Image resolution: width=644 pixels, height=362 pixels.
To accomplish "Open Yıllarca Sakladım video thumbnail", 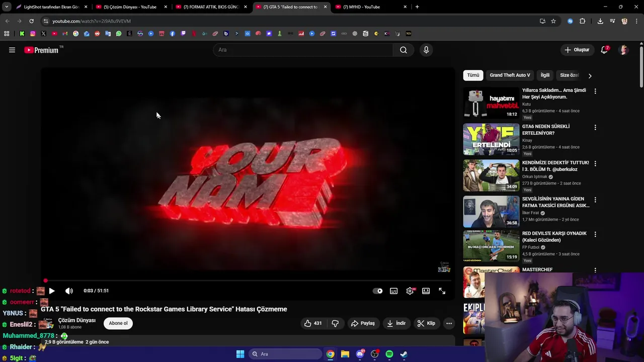I will [x=491, y=103].
